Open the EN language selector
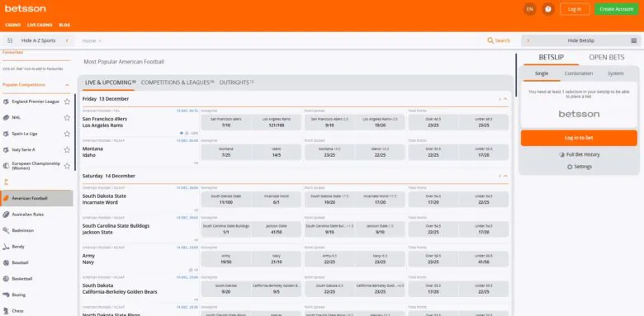 530,9
